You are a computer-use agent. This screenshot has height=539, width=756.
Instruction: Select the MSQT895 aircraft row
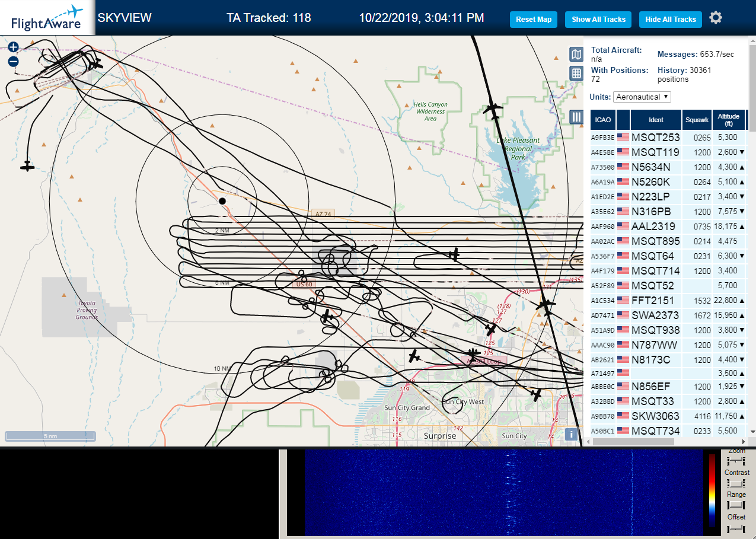pyautogui.click(x=668, y=241)
